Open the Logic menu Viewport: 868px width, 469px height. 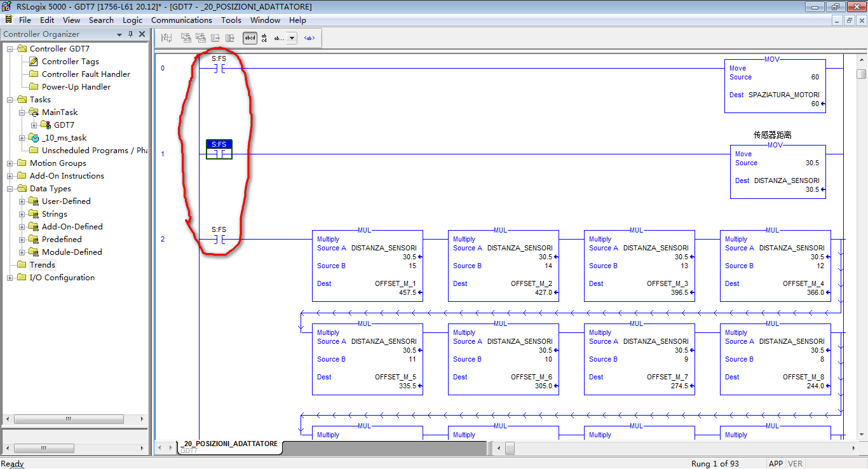(x=132, y=20)
